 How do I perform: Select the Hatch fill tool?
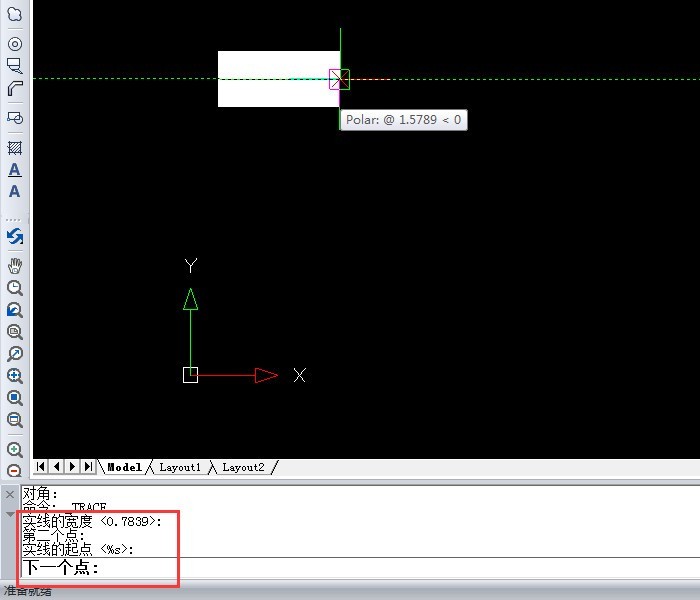coord(14,147)
